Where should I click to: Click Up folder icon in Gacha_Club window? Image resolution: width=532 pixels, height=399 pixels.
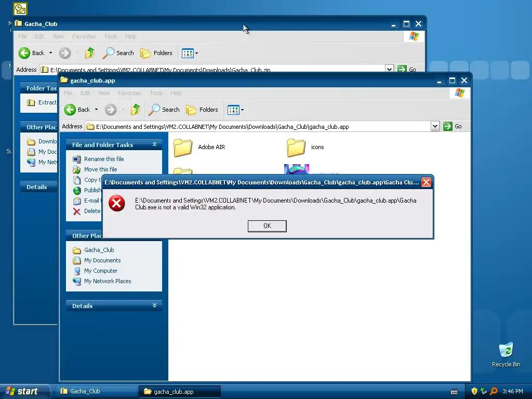point(90,53)
